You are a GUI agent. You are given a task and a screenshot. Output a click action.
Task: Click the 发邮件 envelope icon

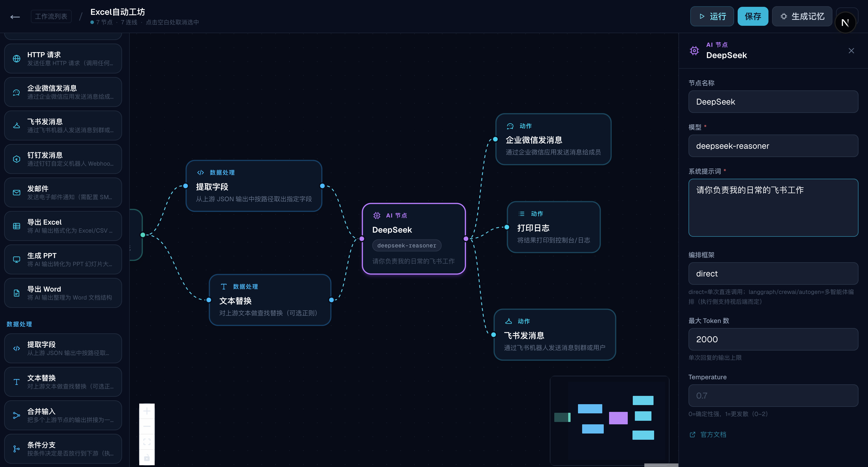click(17, 192)
